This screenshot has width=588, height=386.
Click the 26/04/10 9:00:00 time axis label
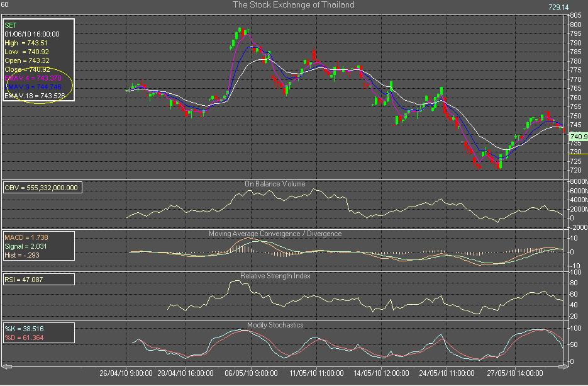click(x=126, y=373)
